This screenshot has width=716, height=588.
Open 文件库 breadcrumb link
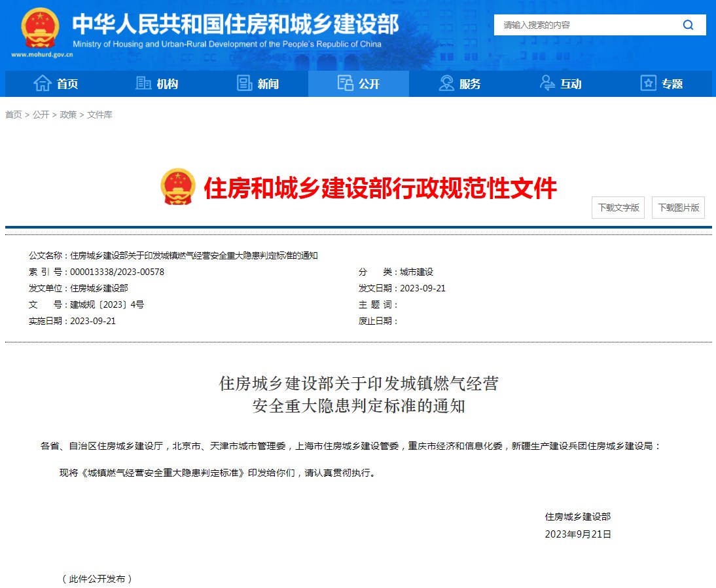[99, 115]
